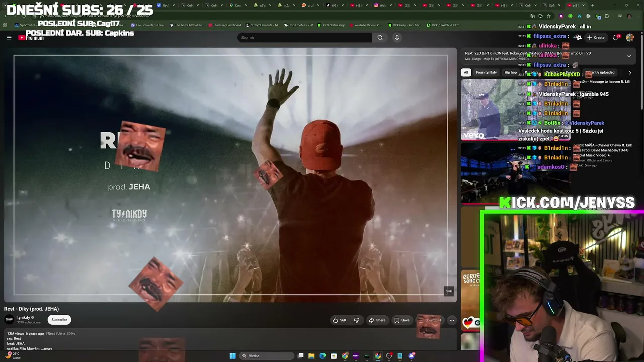Screen dimensions: 644x362
Task: Expand the Next up playlist panel
Action: tap(629, 56)
